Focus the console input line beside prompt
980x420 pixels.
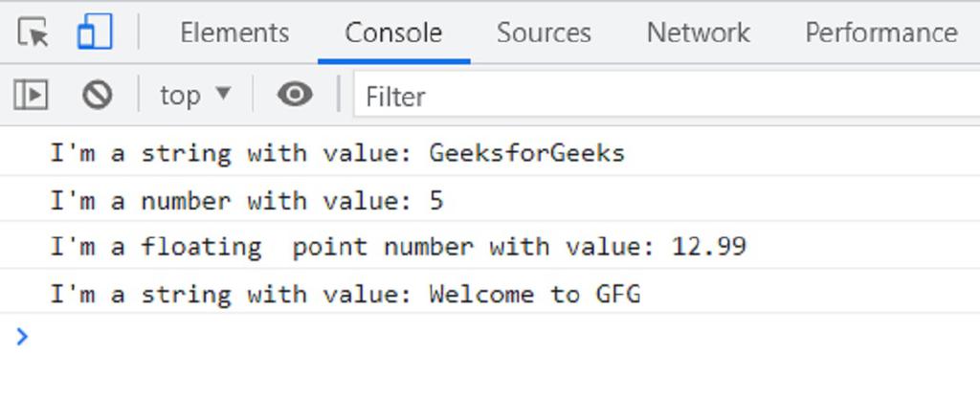(x=479, y=336)
